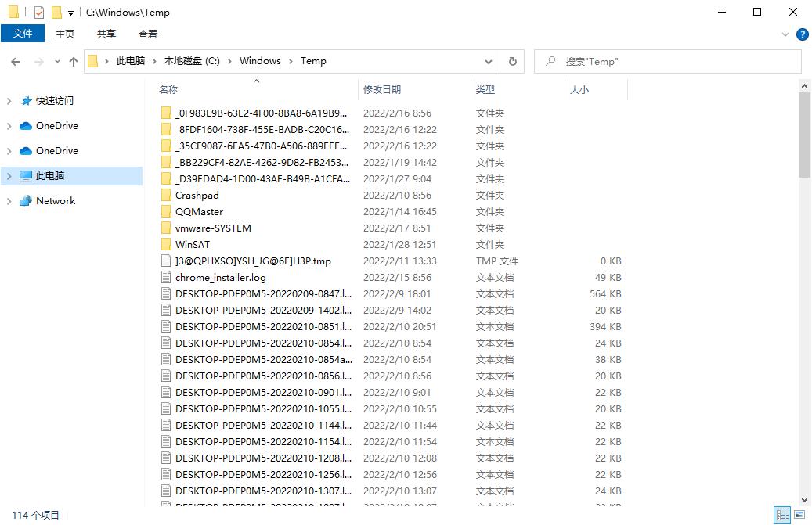Expand the ribbon with chevron
The width and height of the screenshot is (812, 525).
(786, 34)
